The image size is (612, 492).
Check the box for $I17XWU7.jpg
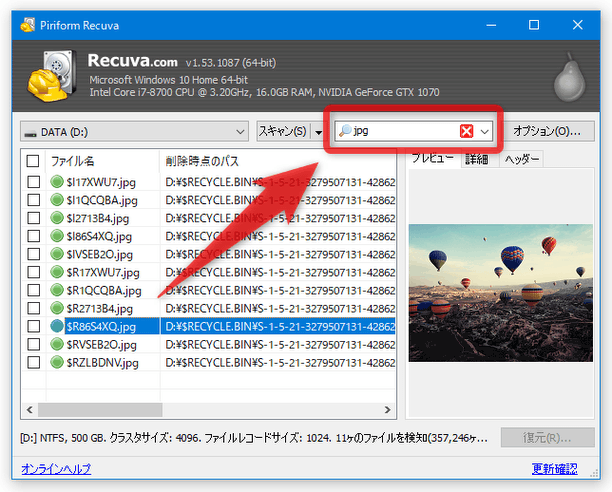(34, 182)
